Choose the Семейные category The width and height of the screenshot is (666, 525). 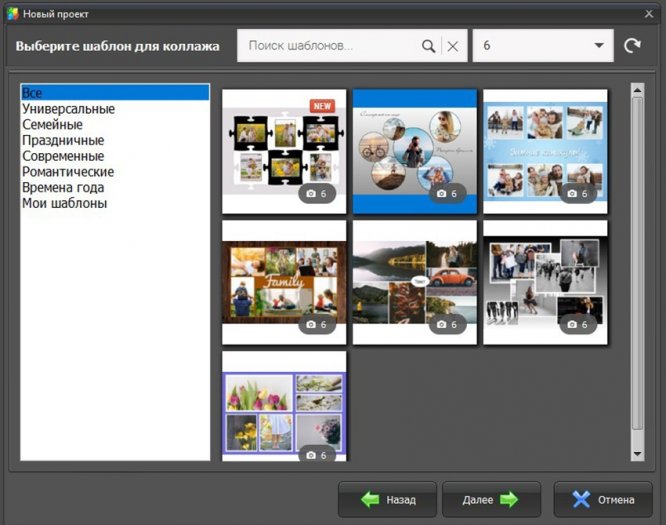pyautogui.click(x=52, y=125)
